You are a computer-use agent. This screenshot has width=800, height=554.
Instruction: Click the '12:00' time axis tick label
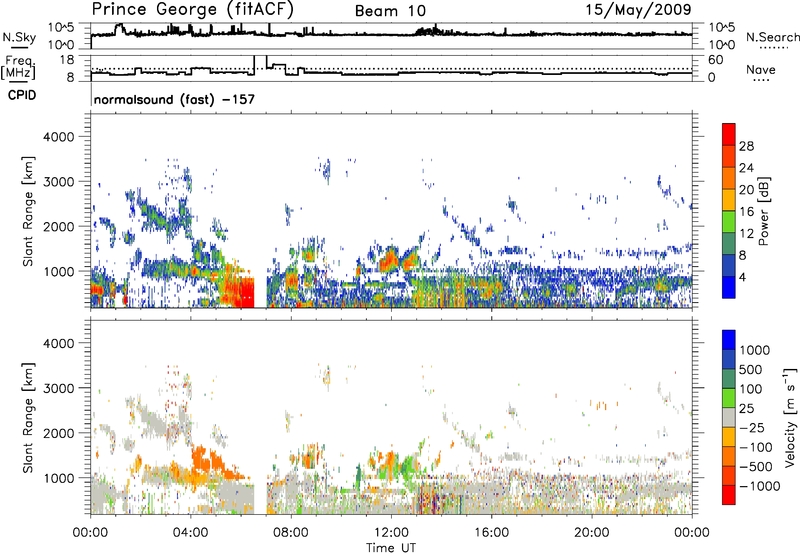391,533
